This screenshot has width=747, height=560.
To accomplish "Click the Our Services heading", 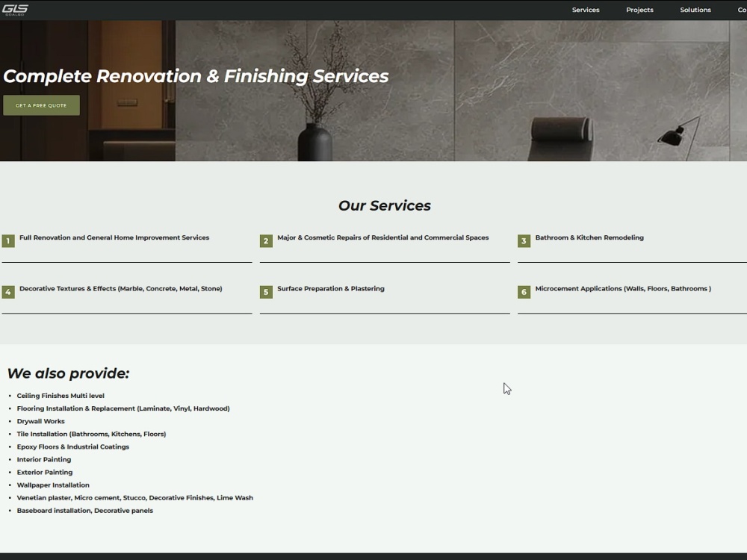I will (x=385, y=205).
